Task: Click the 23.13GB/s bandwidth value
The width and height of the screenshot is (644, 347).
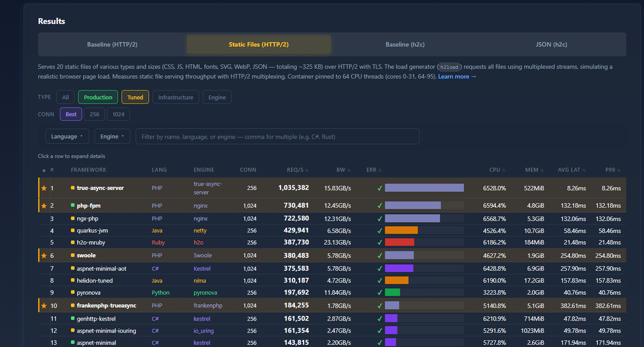Action: [x=337, y=243]
